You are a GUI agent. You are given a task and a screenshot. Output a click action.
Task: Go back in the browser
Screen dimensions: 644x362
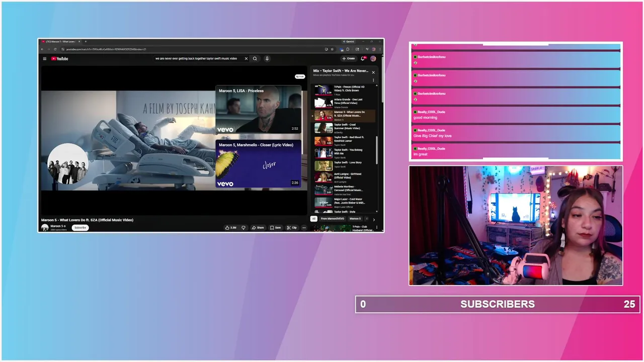tap(42, 49)
